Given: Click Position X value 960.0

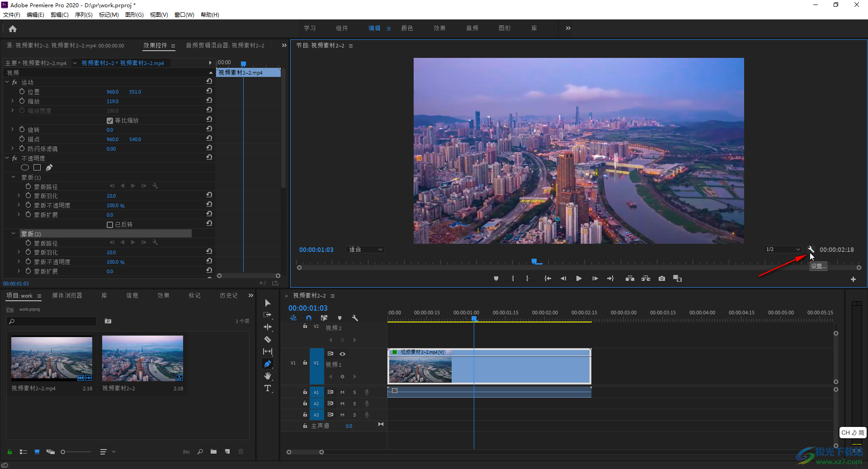Looking at the screenshot, I should (x=113, y=92).
